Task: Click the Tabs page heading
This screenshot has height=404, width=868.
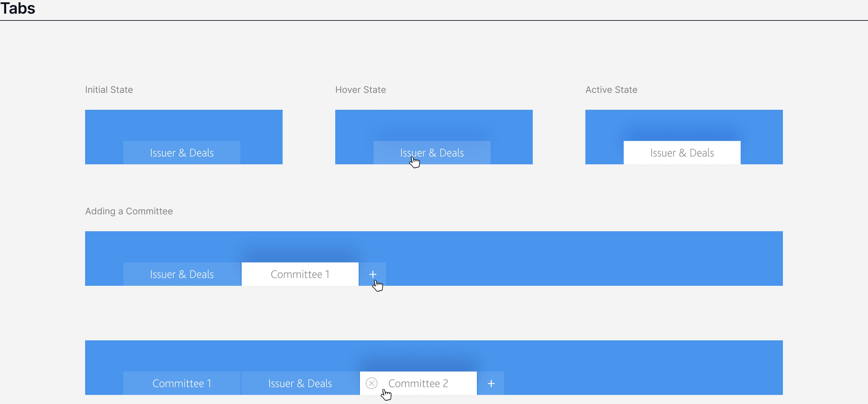Action: coord(18,8)
